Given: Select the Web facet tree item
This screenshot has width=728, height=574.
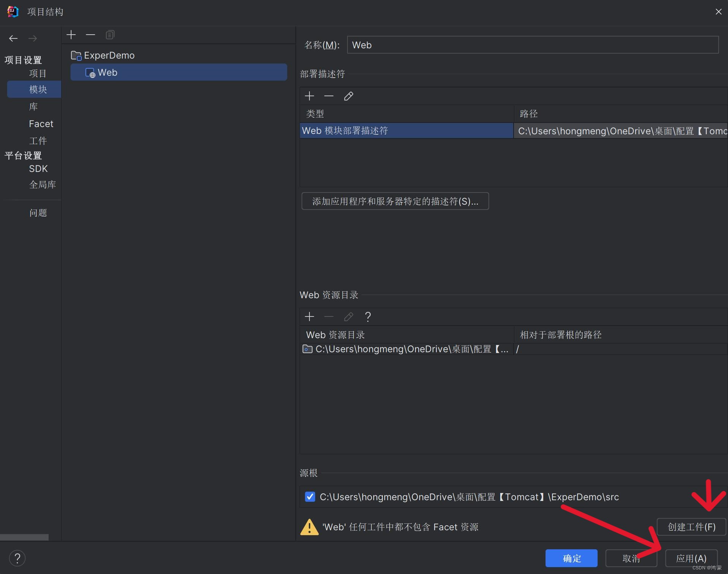Looking at the screenshot, I should [x=179, y=72].
